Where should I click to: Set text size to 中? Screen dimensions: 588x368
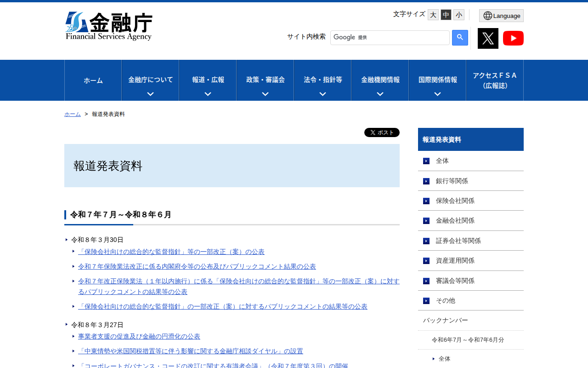tap(446, 15)
